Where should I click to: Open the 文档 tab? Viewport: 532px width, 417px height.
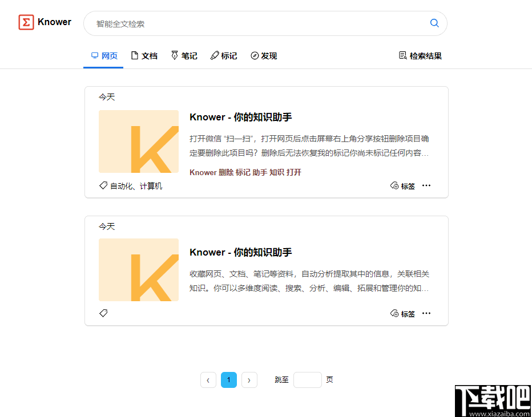pos(144,55)
